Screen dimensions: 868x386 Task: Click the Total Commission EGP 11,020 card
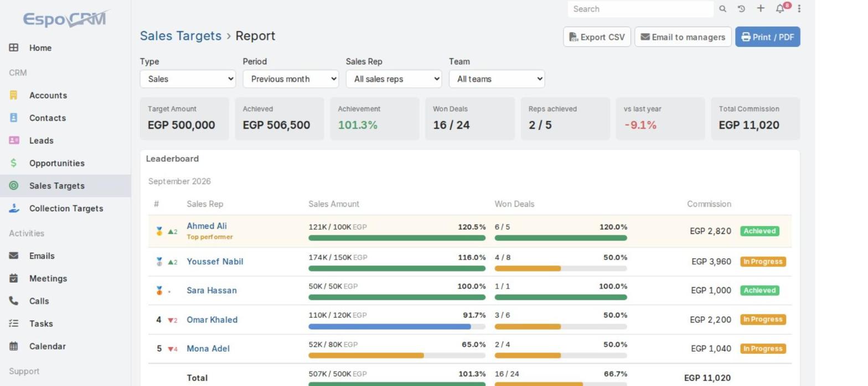coord(756,118)
